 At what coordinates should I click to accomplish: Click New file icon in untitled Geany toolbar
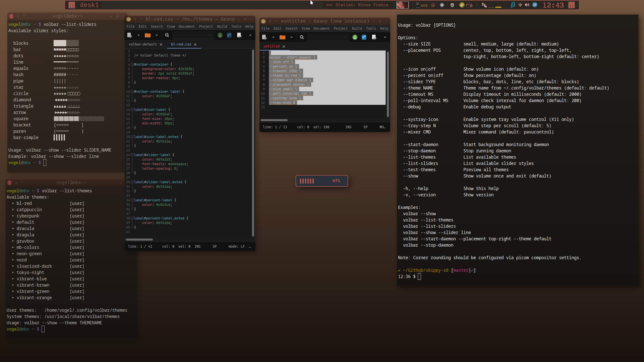pos(264,37)
